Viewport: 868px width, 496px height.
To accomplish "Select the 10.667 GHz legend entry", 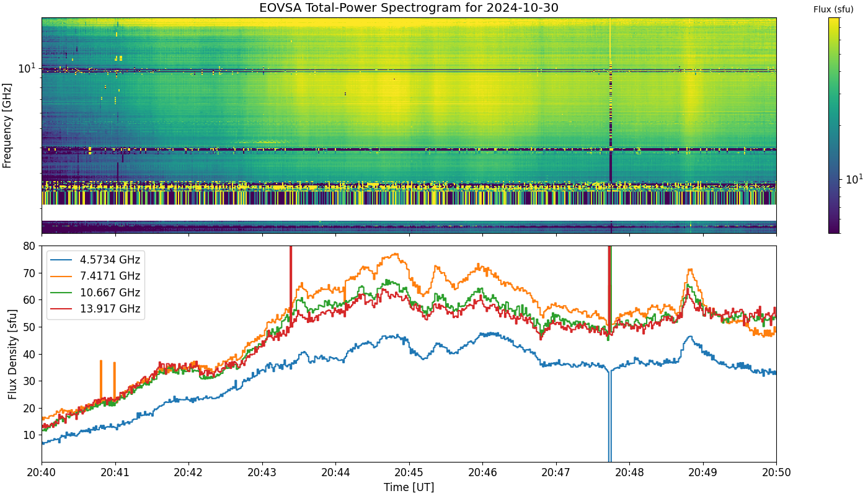I will coord(96,292).
